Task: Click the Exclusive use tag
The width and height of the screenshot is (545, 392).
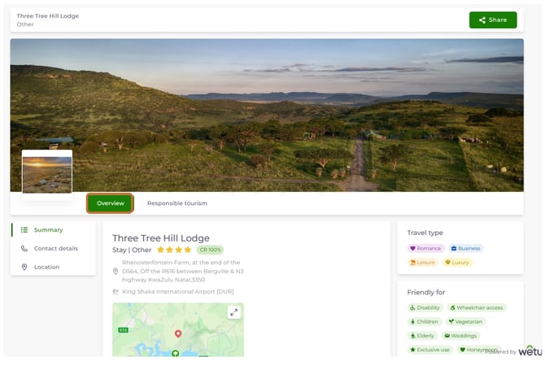Action: [430, 350]
